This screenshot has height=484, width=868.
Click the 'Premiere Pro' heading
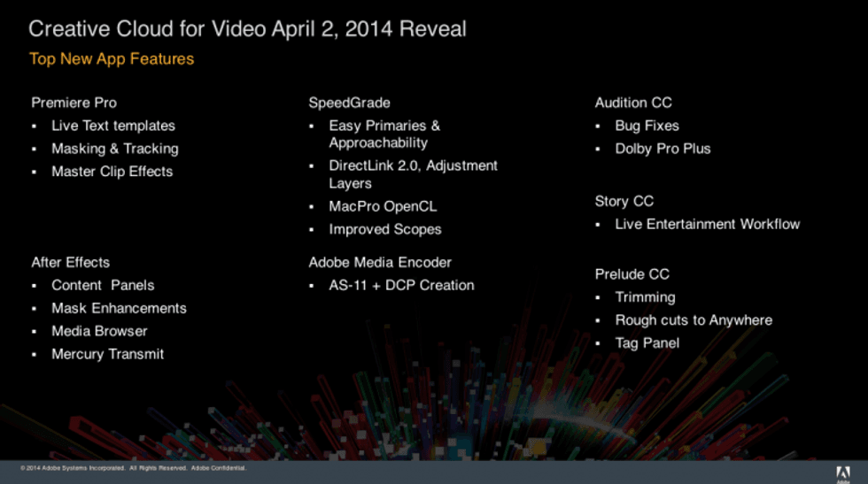point(74,103)
